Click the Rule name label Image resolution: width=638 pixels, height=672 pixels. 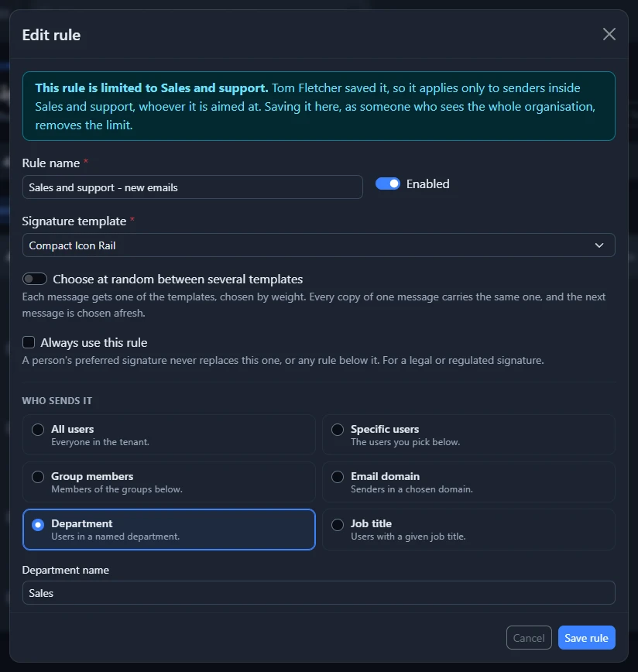[x=51, y=163]
